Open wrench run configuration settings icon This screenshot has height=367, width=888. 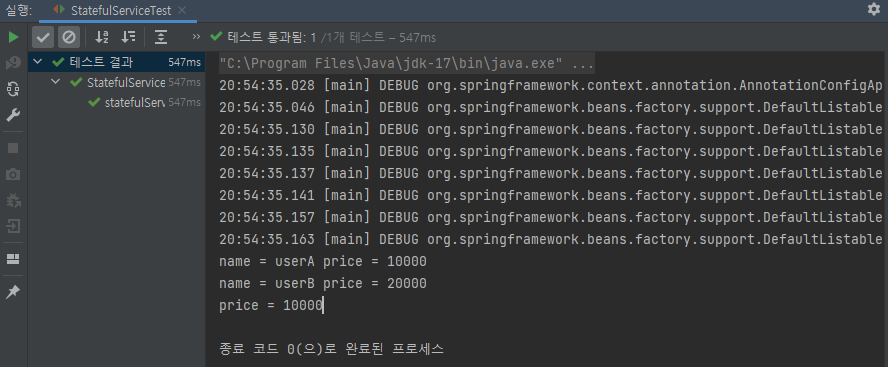pyautogui.click(x=13, y=116)
